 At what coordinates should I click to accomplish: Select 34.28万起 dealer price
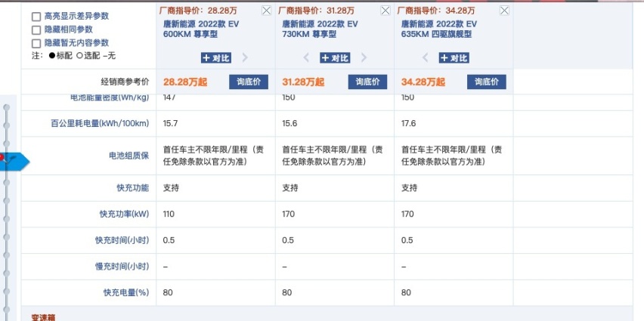point(423,82)
